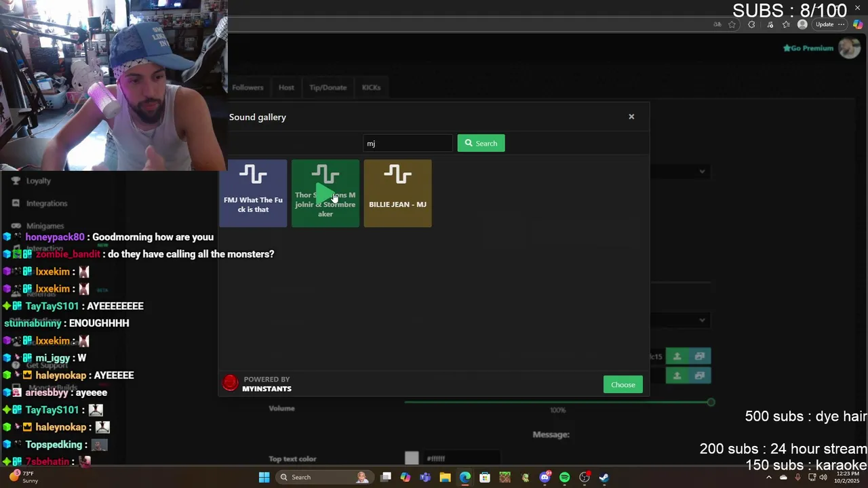Click the upper upload icon button
Screen dimensions: 868x488
coord(677,356)
